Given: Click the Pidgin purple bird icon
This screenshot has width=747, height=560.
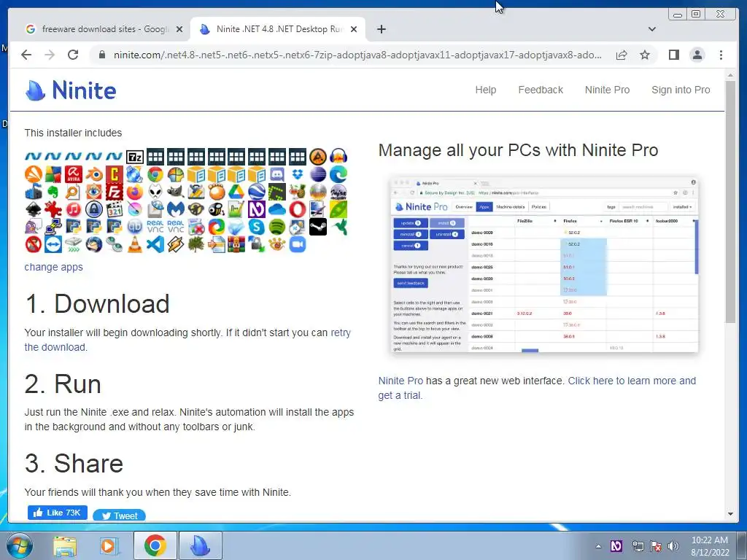Looking at the screenshot, I should 33,227.
